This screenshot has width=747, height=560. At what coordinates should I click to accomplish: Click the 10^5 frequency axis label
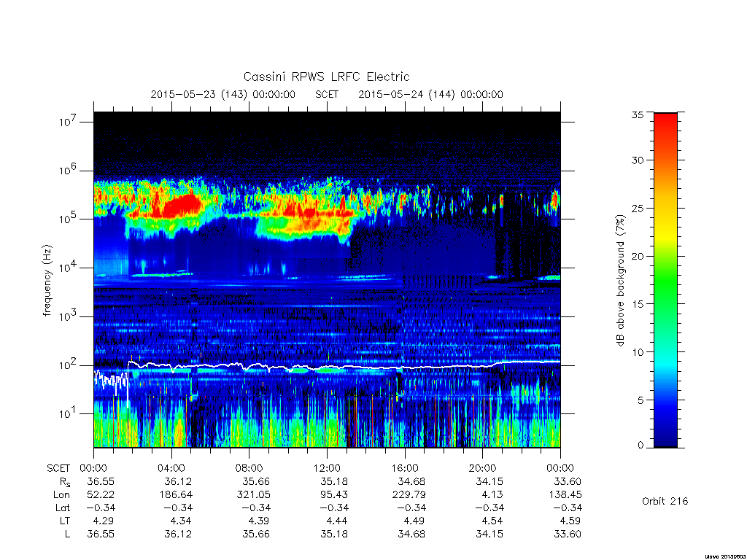(68, 219)
